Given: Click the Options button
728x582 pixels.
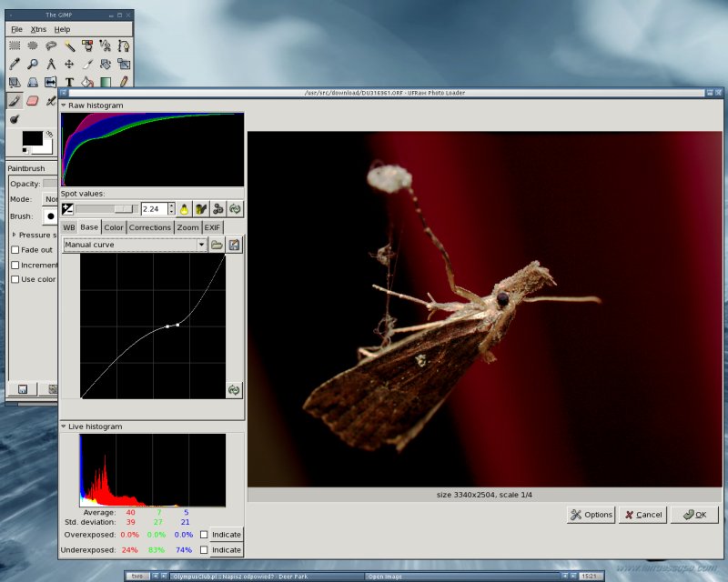Looking at the screenshot, I should point(591,515).
